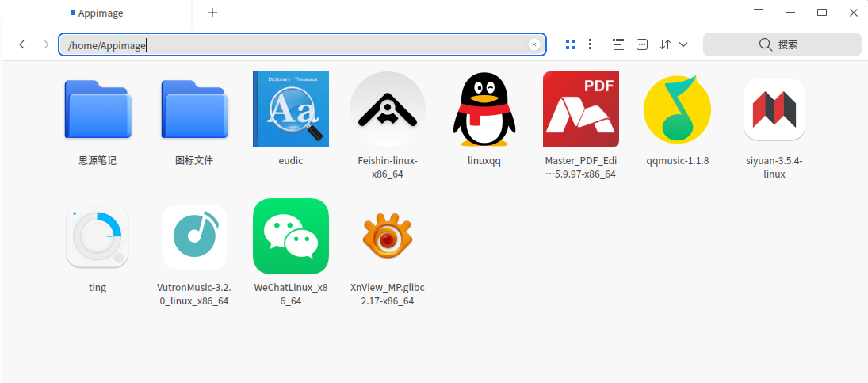Select the WeChatLinux app icon
The width and height of the screenshot is (868, 383).
click(x=291, y=236)
